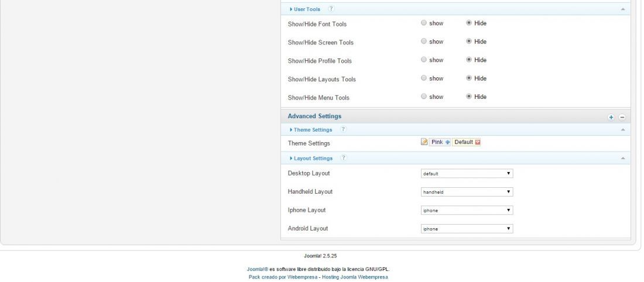The height and width of the screenshot is (282, 644).
Task: Select show for Show/Hide Font Tools
Action: (x=424, y=23)
